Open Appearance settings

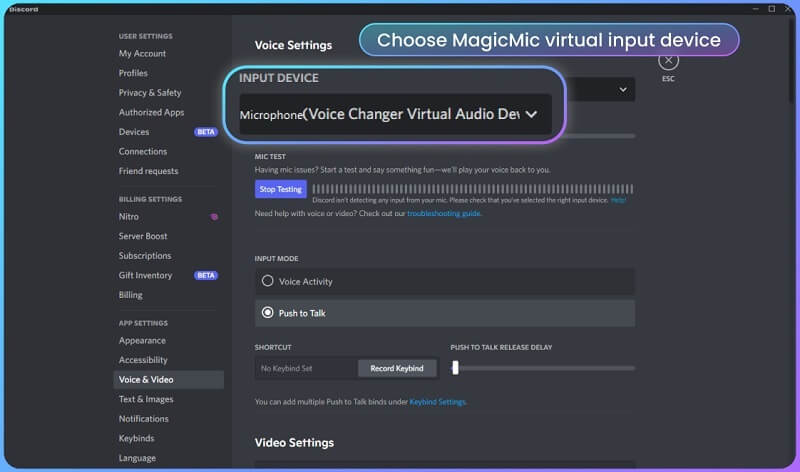pyautogui.click(x=142, y=340)
